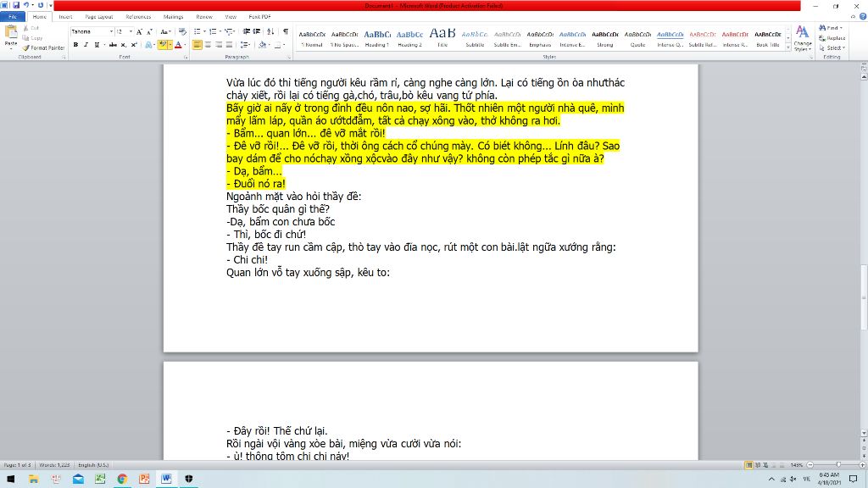The height and width of the screenshot is (488, 868).
Task: Toggle Justify alignment
Action: (x=229, y=45)
